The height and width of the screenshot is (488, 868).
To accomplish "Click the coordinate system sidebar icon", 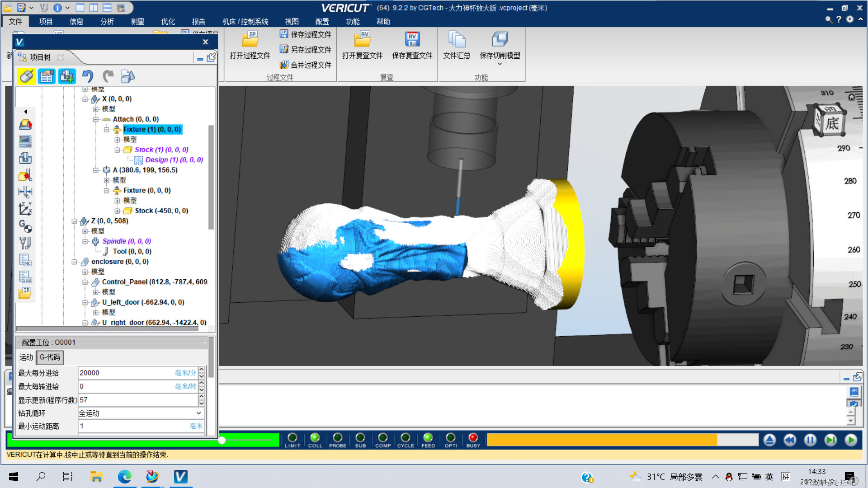I will pyautogui.click(x=25, y=209).
